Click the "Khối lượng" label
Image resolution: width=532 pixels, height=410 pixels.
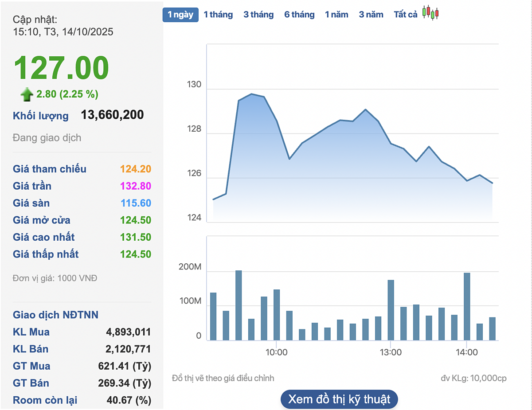41,116
